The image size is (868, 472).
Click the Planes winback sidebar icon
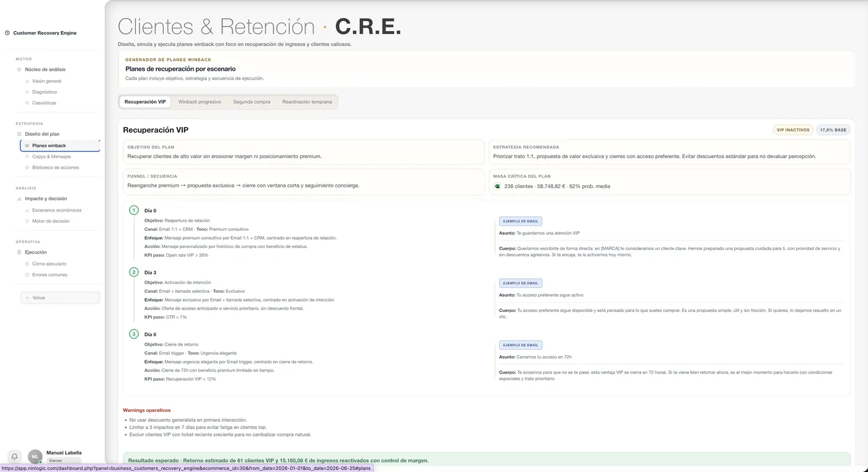tap(27, 146)
